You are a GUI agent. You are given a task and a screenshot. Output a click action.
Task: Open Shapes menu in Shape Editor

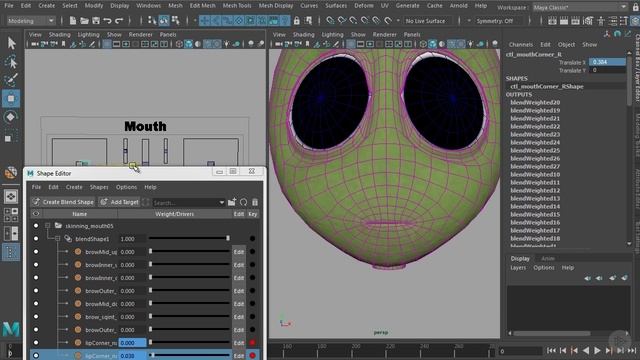(99, 187)
